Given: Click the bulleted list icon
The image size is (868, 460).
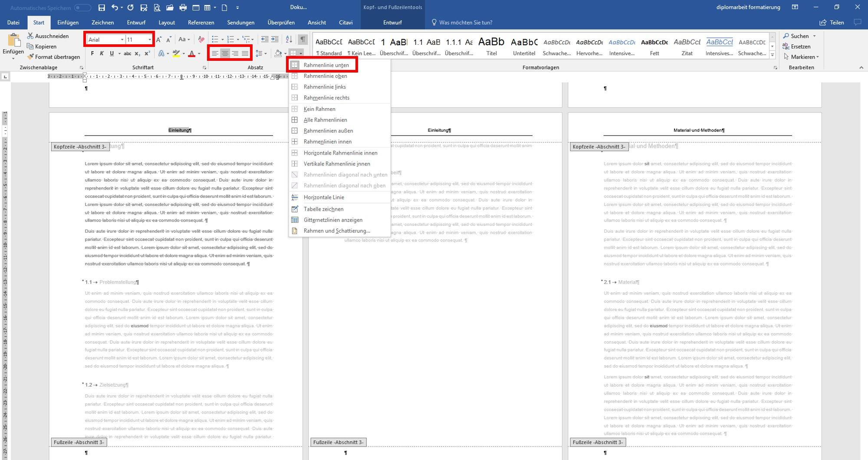Looking at the screenshot, I should point(215,40).
